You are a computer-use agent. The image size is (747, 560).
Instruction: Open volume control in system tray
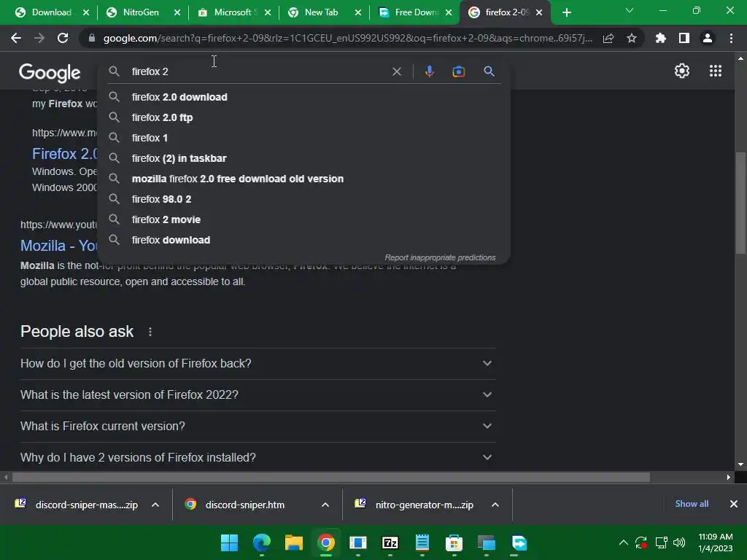click(x=679, y=542)
